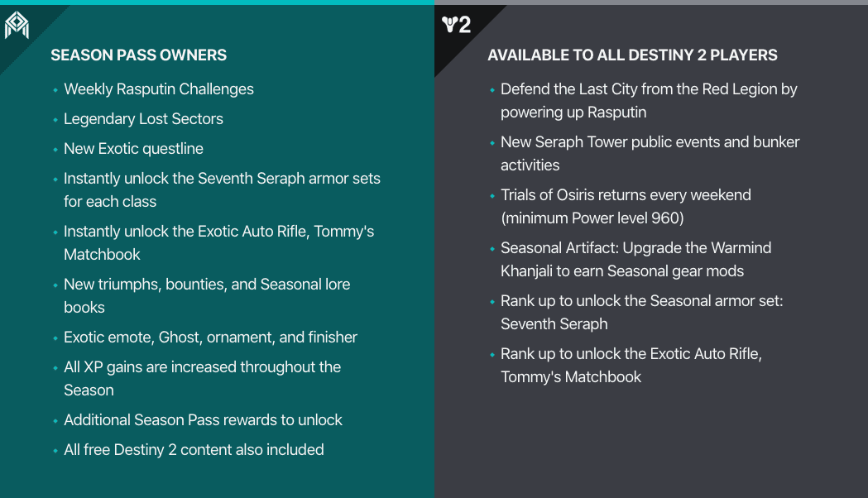Viewport: 868px width, 498px height.
Task: Click the Weekly Rasputin Challenges item
Action: pos(159,89)
